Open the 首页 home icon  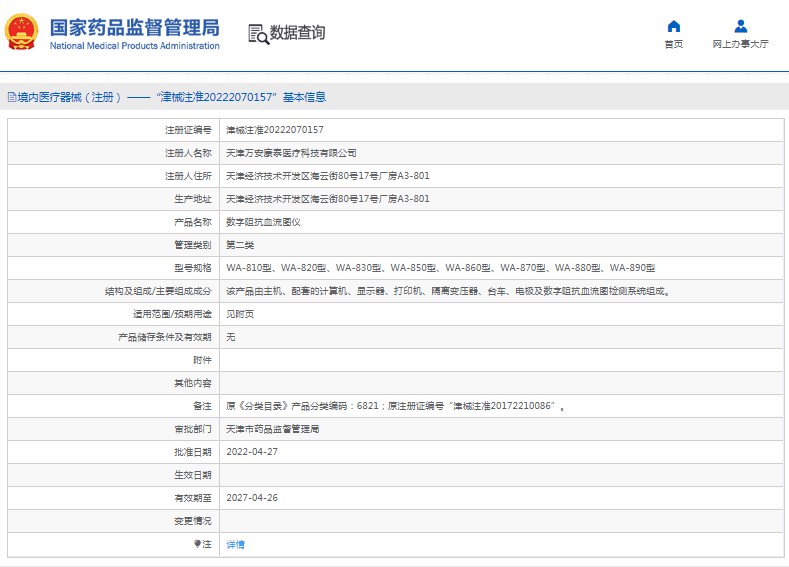click(673, 26)
